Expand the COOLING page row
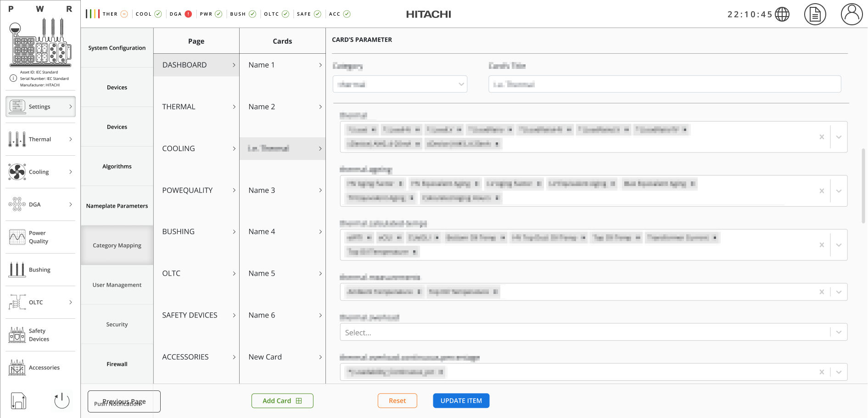 coord(196,148)
